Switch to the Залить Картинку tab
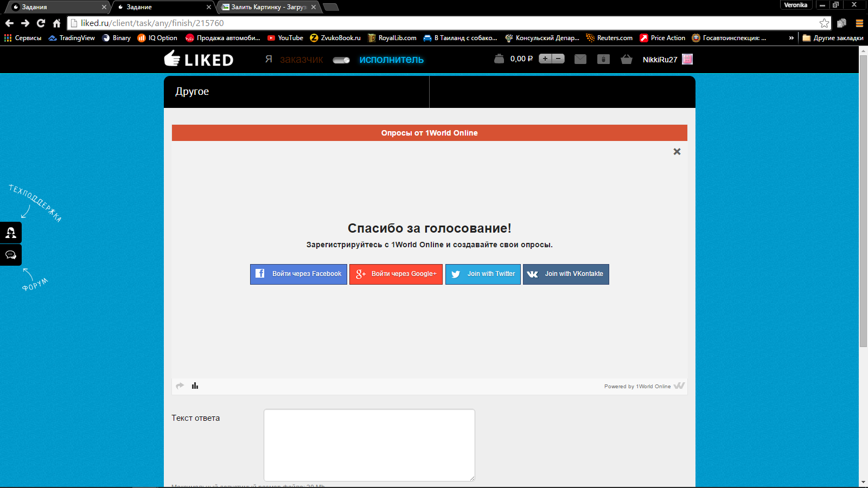Viewport: 868px width, 488px height. tap(267, 7)
